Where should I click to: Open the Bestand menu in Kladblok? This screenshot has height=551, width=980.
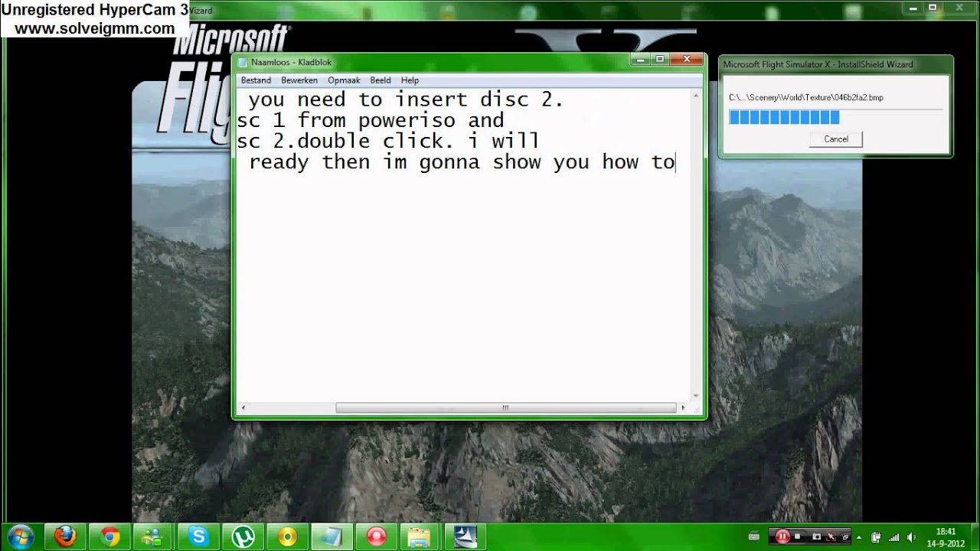click(x=256, y=80)
